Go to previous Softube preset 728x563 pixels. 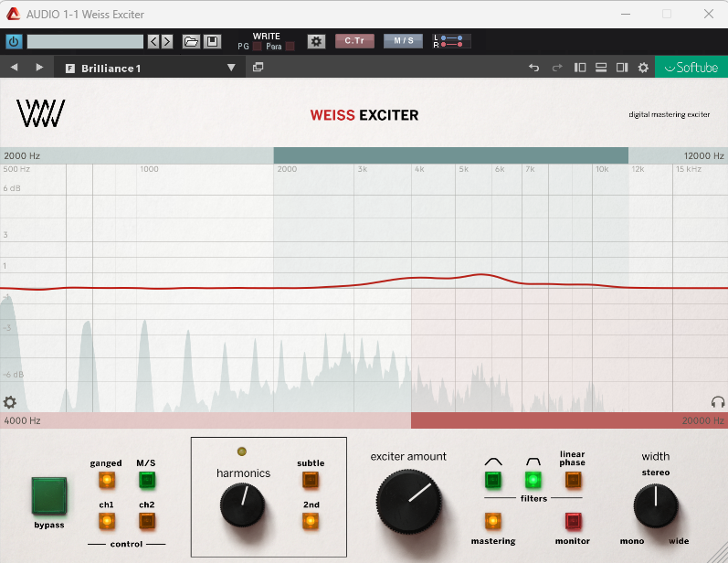pyautogui.click(x=14, y=68)
